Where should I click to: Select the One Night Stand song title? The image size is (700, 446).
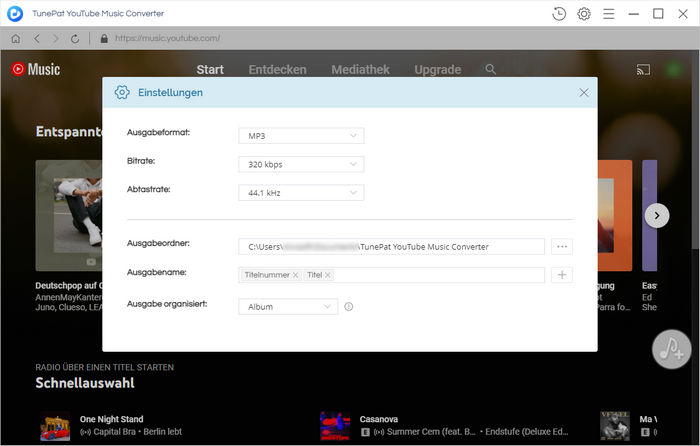pos(112,419)
